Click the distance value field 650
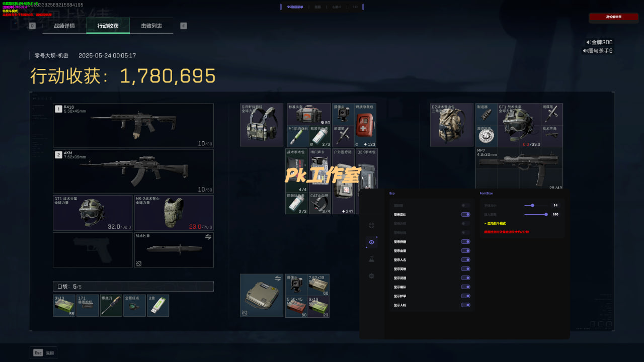The image size is (644, 362). pyautogui.click(x=555, y=214)
